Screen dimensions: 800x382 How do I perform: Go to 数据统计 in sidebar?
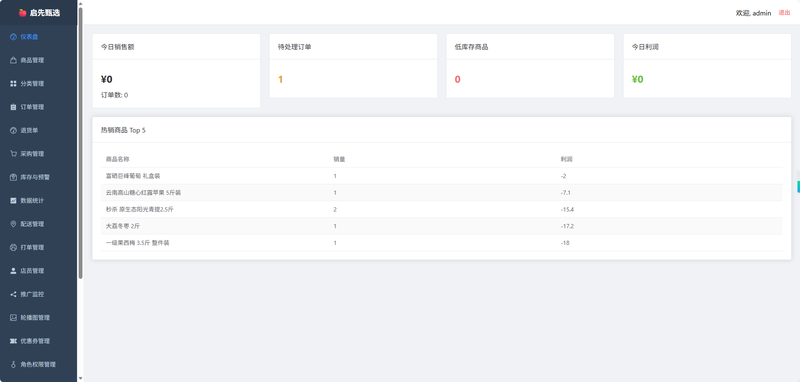pyautogui.click(x=38, y=200)
